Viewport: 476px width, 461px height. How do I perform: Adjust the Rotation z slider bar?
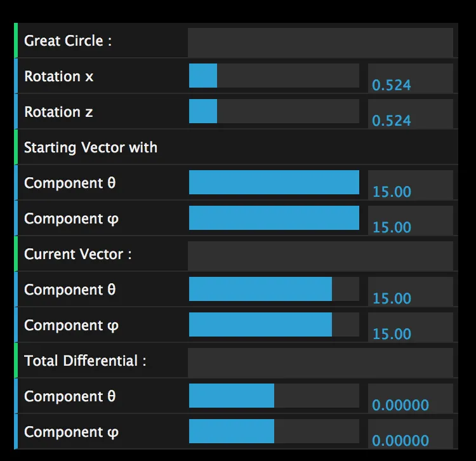[x=274, y=111]
